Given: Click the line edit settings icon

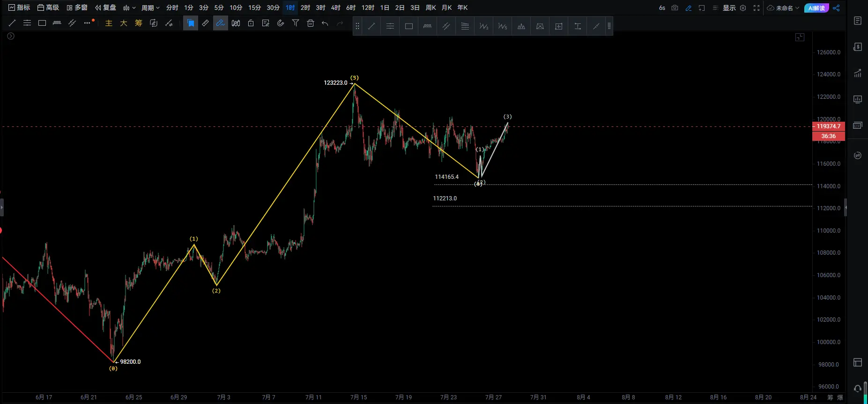Looking at the screenshot, I should pos(169,23).
